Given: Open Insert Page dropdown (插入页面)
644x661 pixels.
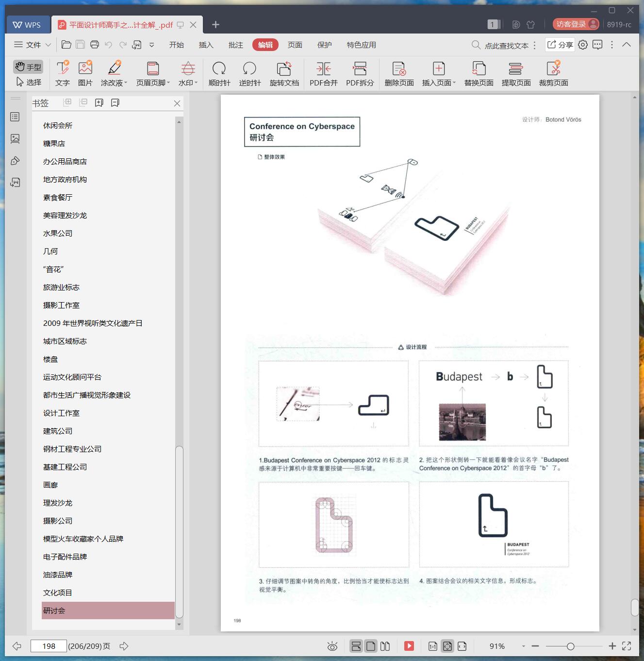Looking at the screenshot, I should click(439, 74).
